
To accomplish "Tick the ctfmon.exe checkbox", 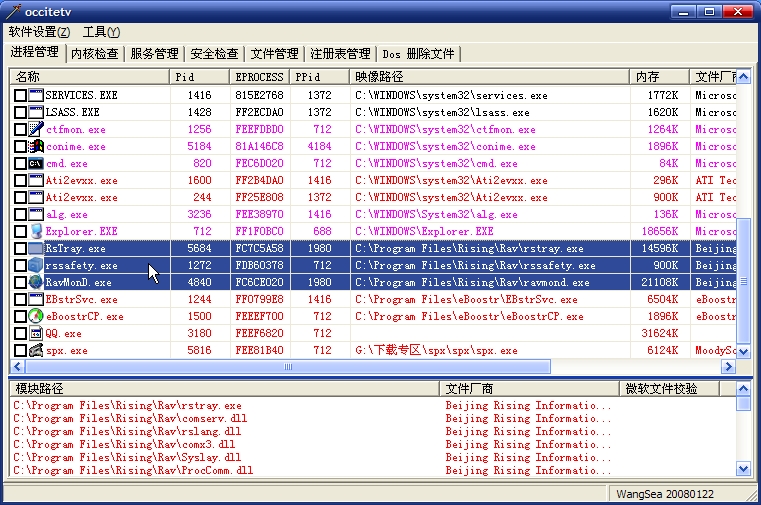I will 20,130.
